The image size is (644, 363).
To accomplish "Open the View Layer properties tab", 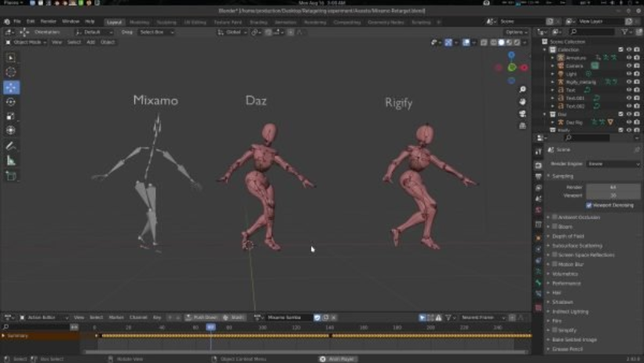I will [539, 188].
